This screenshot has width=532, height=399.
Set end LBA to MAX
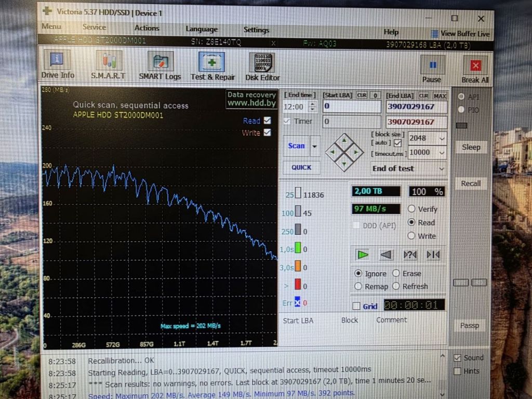click(x=440, y=96)
